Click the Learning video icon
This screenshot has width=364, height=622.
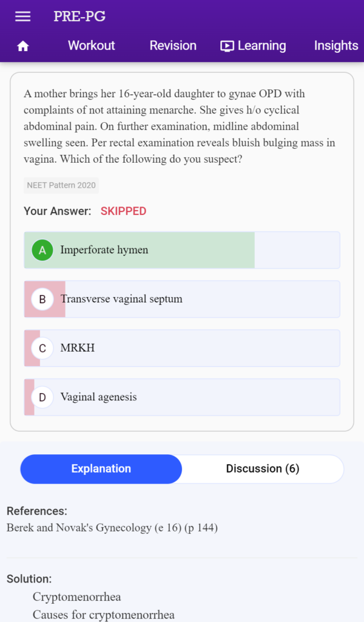(x=227, y=46)
